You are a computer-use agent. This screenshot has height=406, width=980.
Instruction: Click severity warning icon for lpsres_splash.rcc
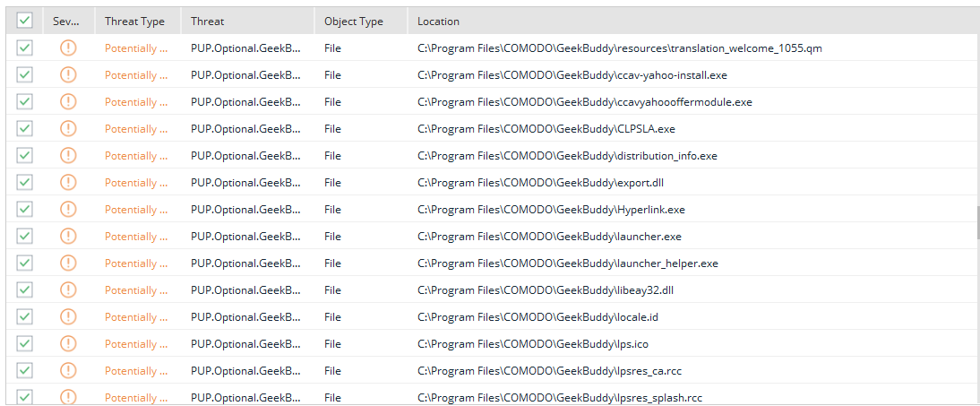tap(68, 397)
